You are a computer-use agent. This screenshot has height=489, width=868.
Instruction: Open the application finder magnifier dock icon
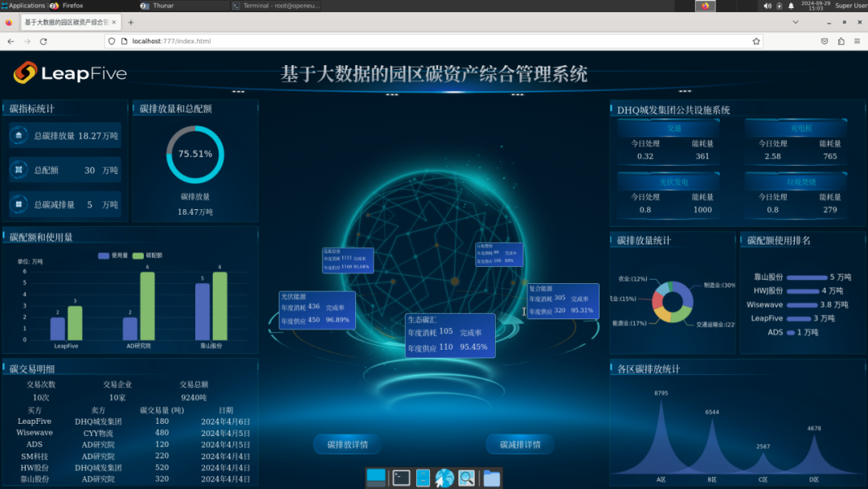click(467, 478)
